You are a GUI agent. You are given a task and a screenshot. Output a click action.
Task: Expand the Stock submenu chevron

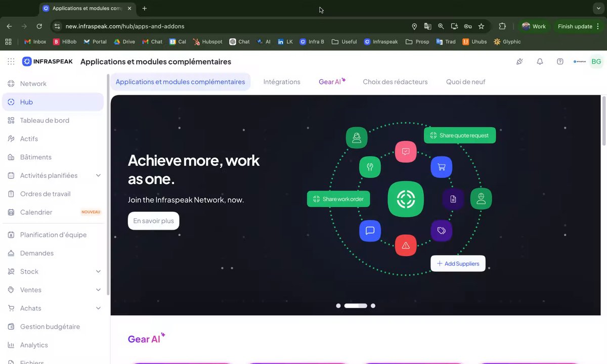tap(98, 271)
